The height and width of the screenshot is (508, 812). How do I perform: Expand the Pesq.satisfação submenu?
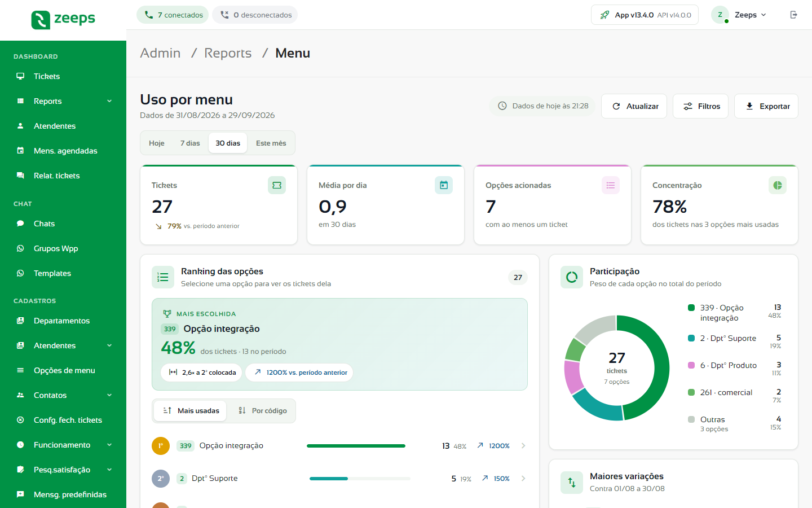coord(109,470)
